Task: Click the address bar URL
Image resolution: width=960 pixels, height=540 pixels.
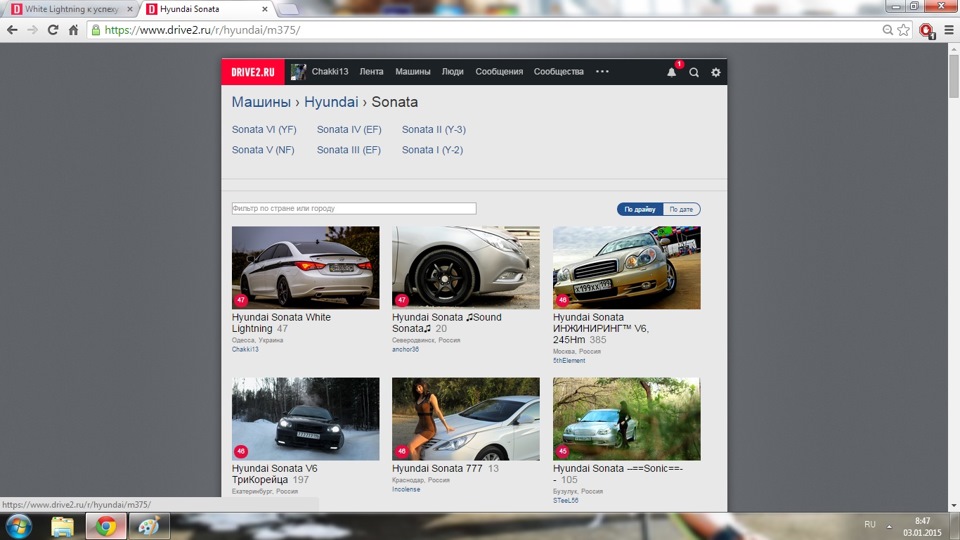Action: coord(202,30)
